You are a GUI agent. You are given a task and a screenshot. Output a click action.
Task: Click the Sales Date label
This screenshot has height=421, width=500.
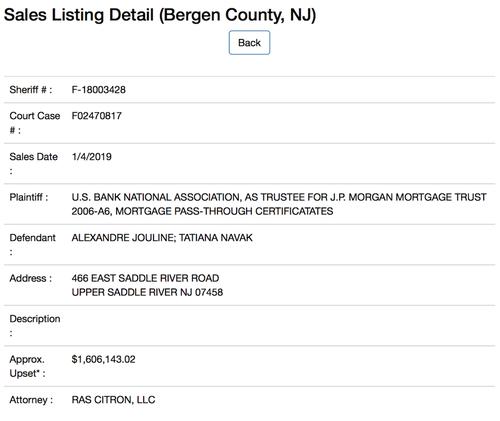(x=34, y=164)
